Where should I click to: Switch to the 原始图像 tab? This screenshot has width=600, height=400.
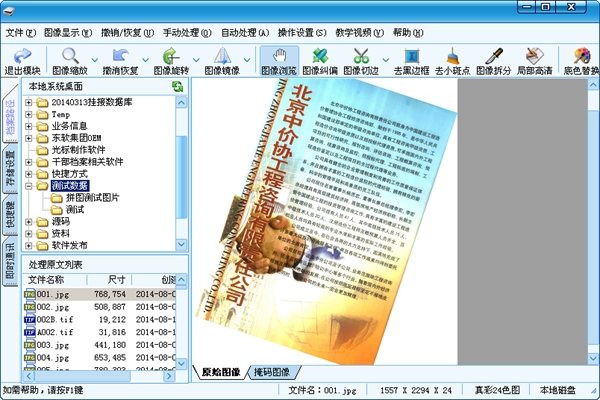coord(221,372)
